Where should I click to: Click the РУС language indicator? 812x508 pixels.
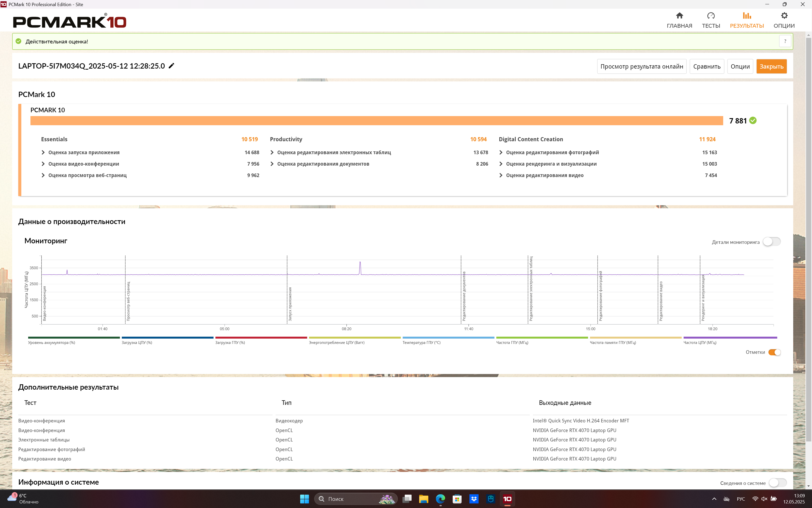point(741,499)
